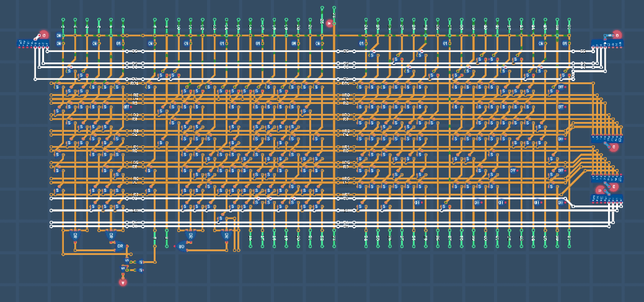
Task: Click the leftmost green pin along the top
Action: pyautogui.click(x=63, y=20)
